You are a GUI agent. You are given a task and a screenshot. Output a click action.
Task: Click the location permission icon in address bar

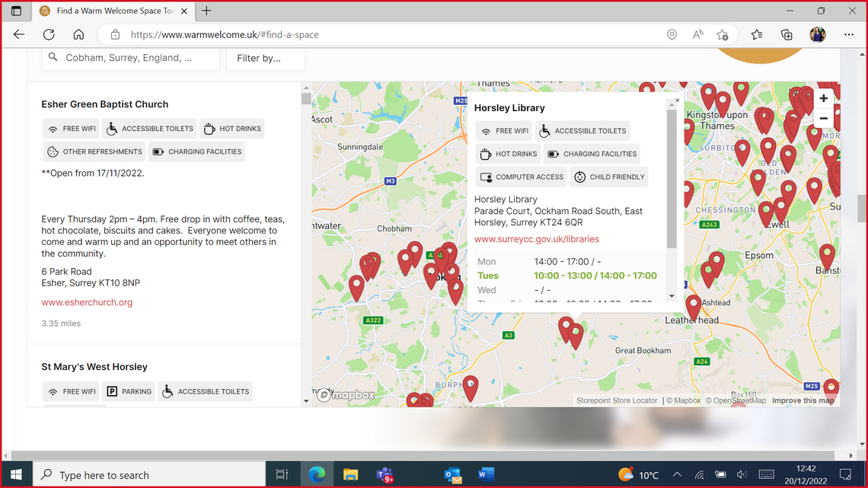(672, 35)
